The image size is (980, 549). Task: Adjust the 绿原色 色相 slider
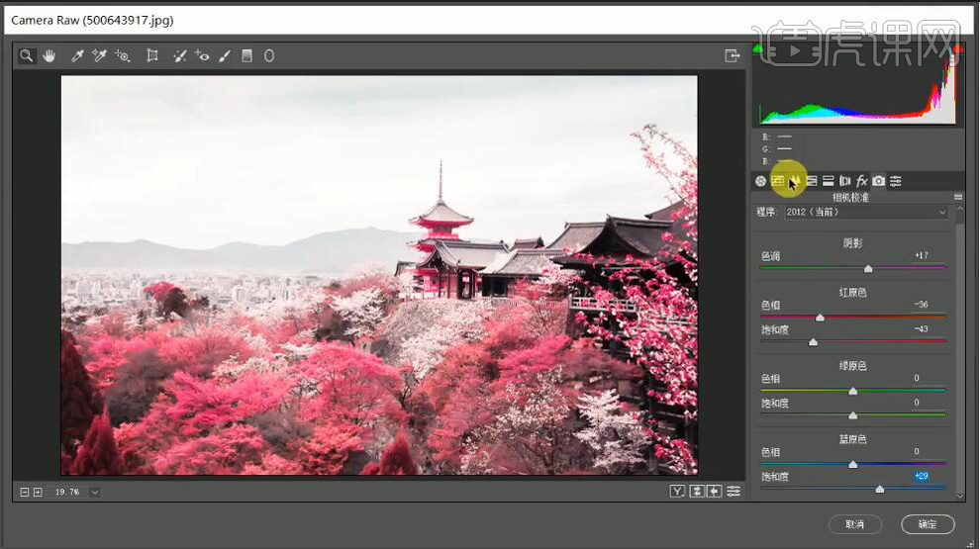pyautogui.click(x=853, y=391)
